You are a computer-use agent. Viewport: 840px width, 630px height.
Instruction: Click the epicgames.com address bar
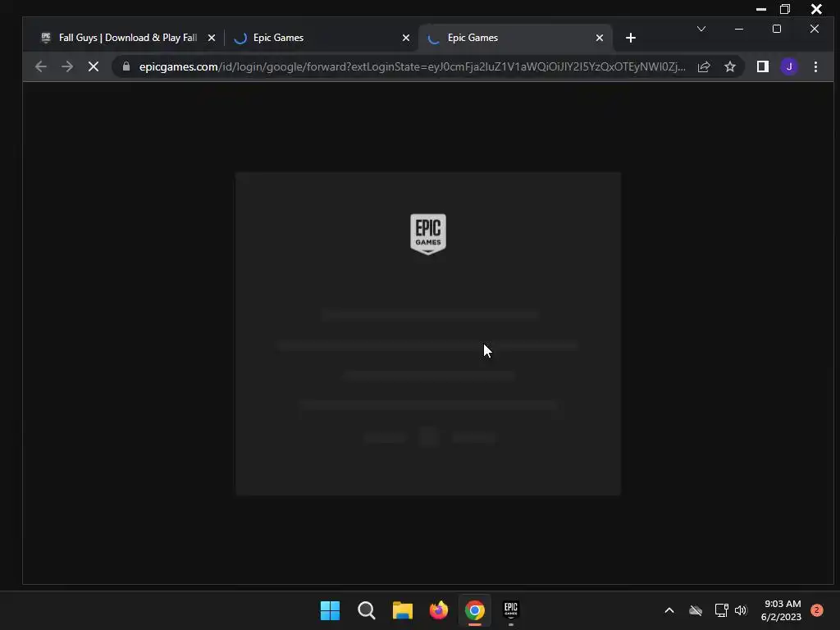coord(412,67)
